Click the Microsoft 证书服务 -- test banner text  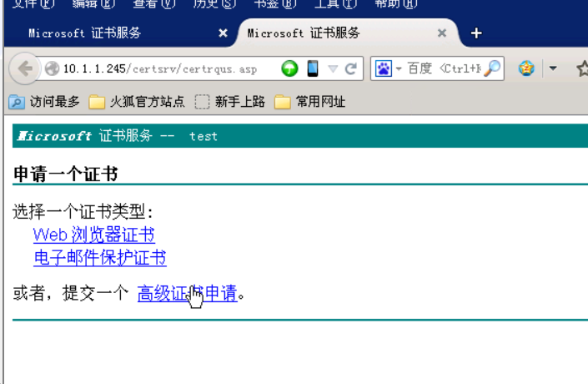click(x=118, y=136)
